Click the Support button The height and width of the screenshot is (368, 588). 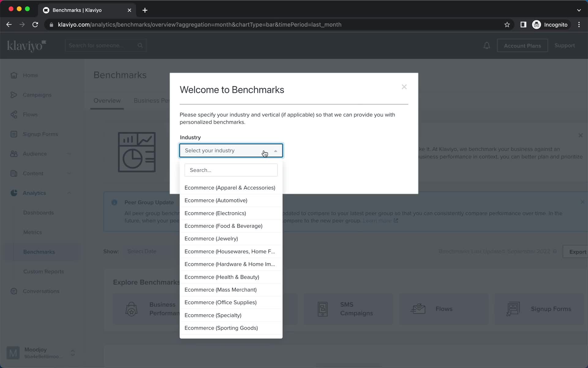tap(565, 45)
